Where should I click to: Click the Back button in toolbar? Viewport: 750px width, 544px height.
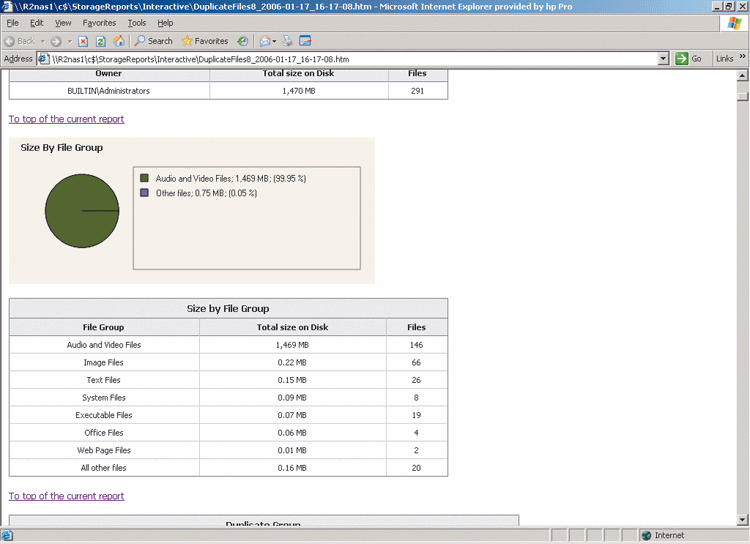20,41
